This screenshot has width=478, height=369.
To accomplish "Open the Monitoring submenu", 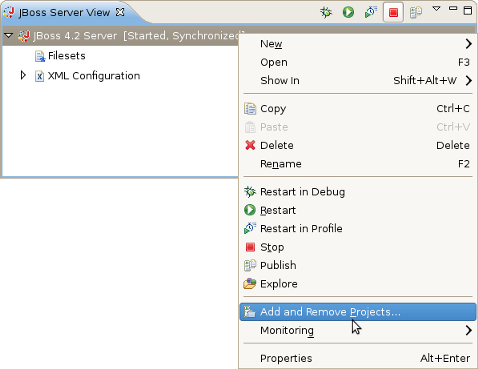I will pyautogui.click(x=358, y=330).
